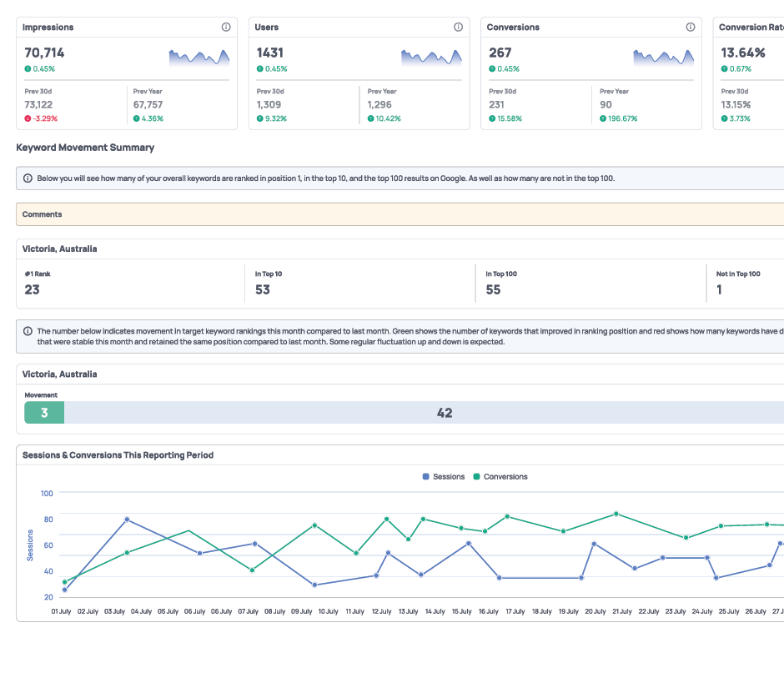Click red down indicator beside -3.29%
Viewport: 784px width, 683px height.
click(28, 118)
